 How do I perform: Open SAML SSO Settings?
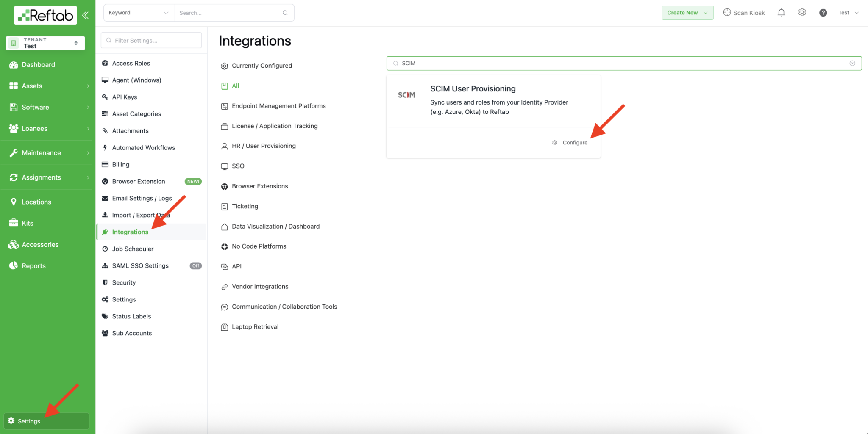pos(152,266)
